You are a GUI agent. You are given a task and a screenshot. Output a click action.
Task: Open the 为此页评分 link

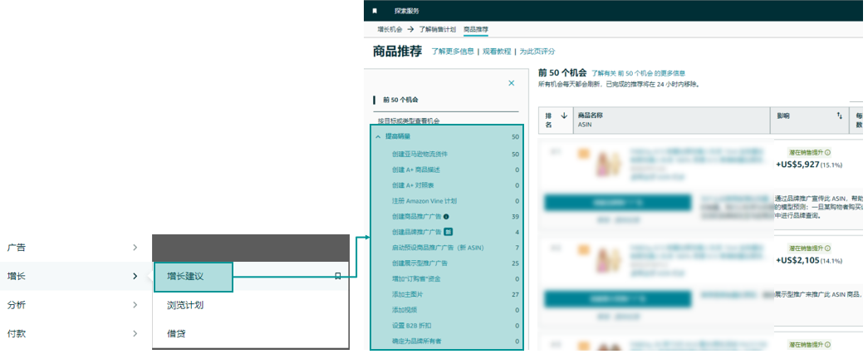pyautogui.click(x=537, y=52)
